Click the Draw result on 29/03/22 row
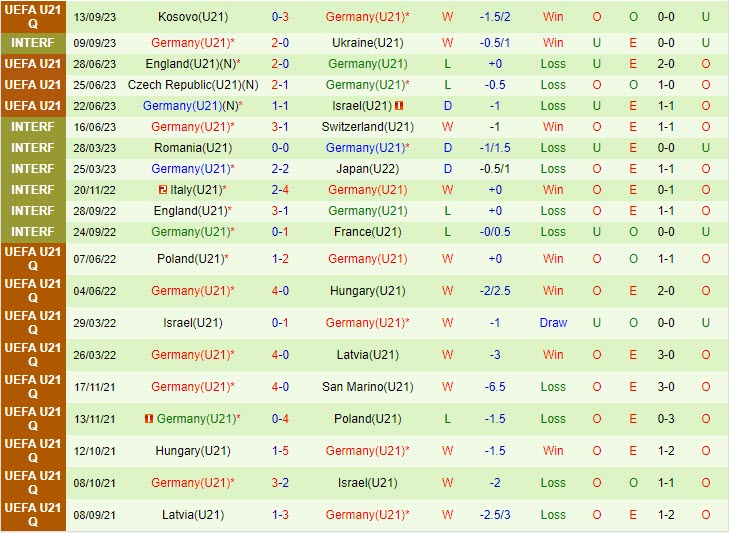Viewport: 729px width, 533px height. [x=553, y=323]
